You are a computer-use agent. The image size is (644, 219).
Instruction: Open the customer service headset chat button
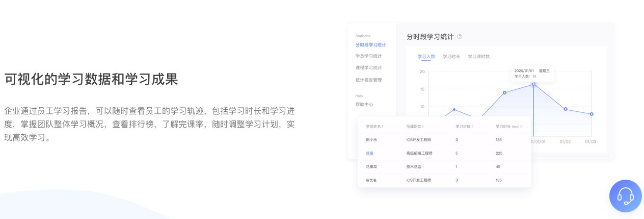626,196
